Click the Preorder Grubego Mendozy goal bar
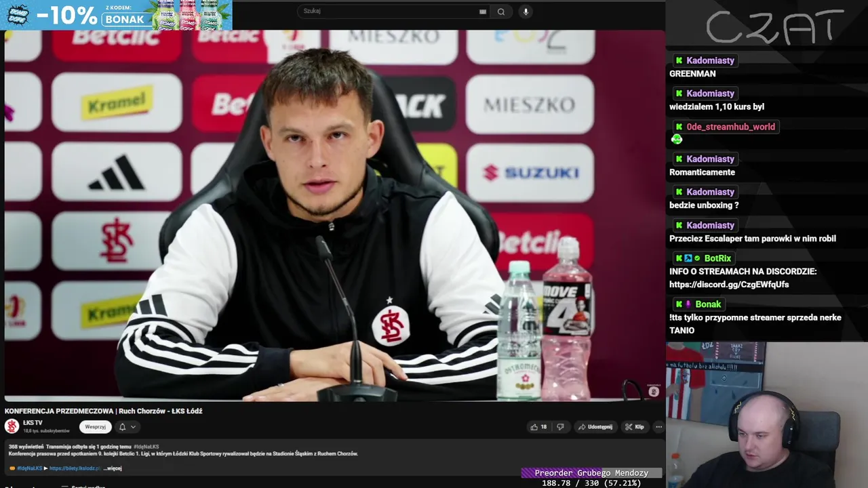Image resolution: width=868 pixels, height=488 pixels. (x=591, y=473)
